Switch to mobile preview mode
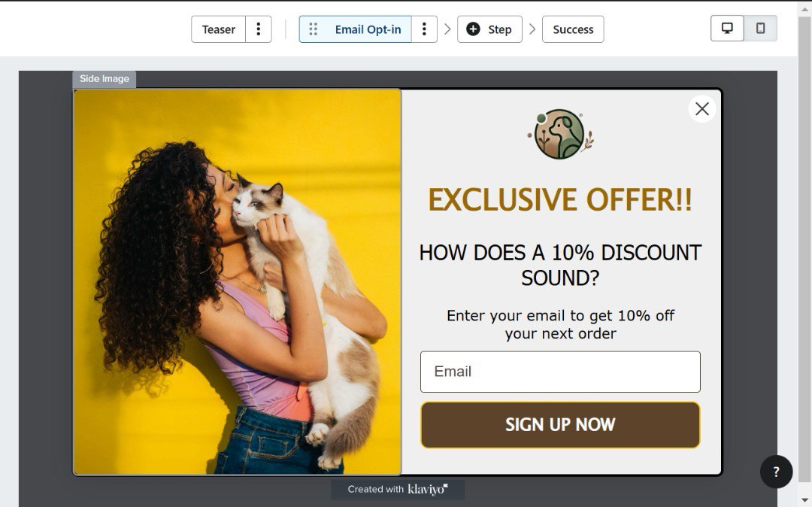 point(760,29)
